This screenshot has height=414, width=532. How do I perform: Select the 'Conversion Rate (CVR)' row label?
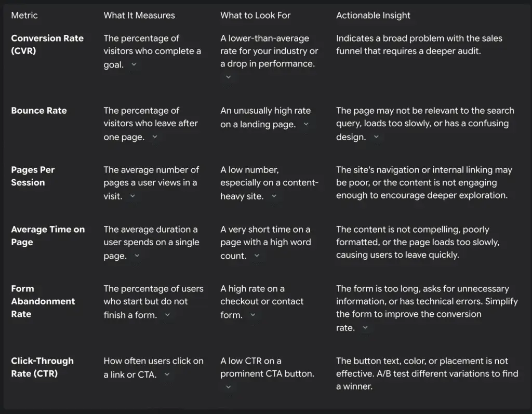point(47,44)
